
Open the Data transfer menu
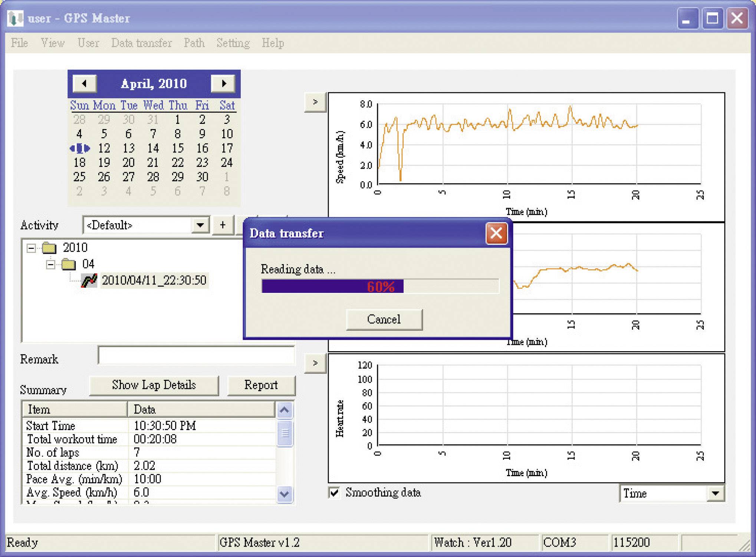[x=141, y=43]
